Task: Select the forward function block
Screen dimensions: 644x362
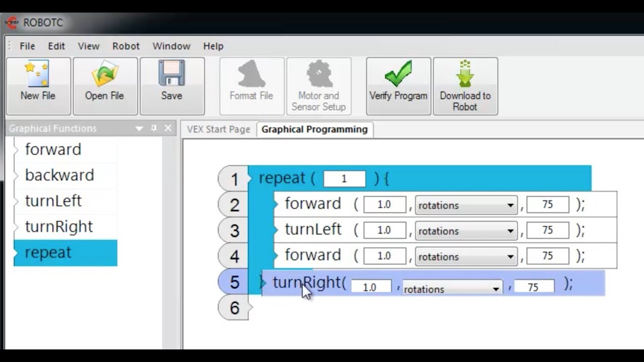Action: tap(65, 149)
